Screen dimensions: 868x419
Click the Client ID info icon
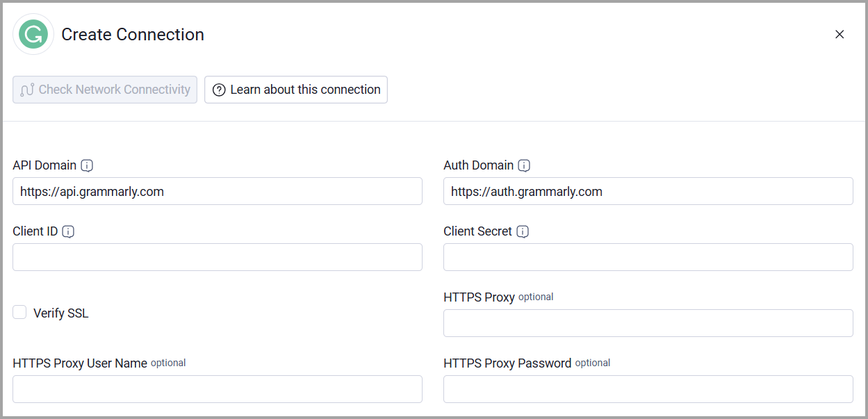pos(68,231)
